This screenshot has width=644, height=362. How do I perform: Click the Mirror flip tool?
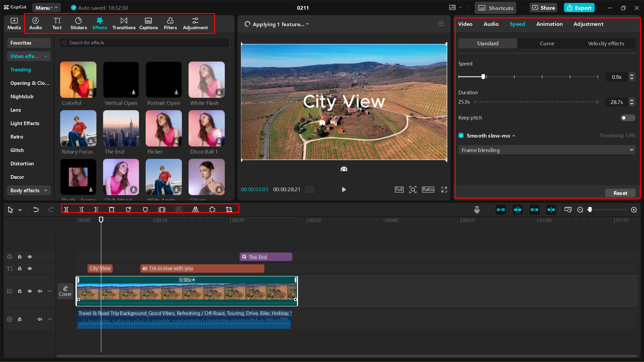[x=195, y=209]
